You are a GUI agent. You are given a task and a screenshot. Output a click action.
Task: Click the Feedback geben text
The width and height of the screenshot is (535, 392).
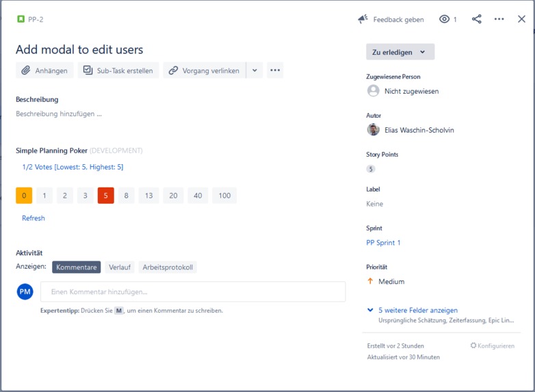(x=399, y=20)
